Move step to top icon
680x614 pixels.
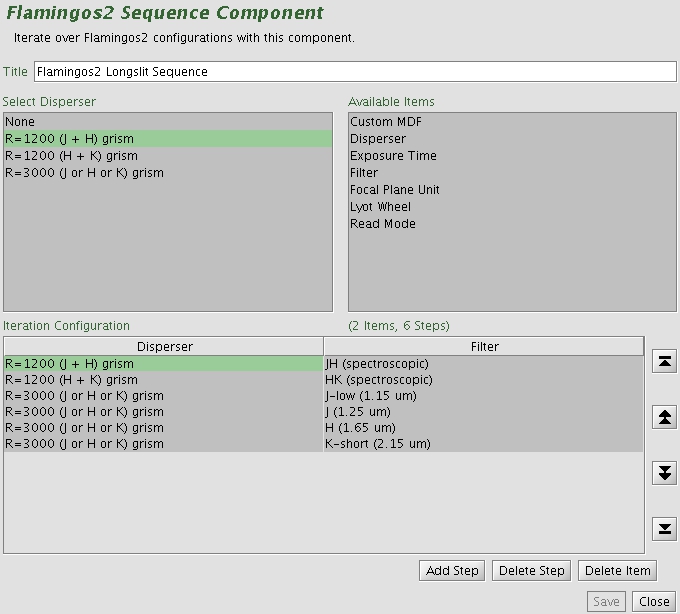tap(664, 361)
